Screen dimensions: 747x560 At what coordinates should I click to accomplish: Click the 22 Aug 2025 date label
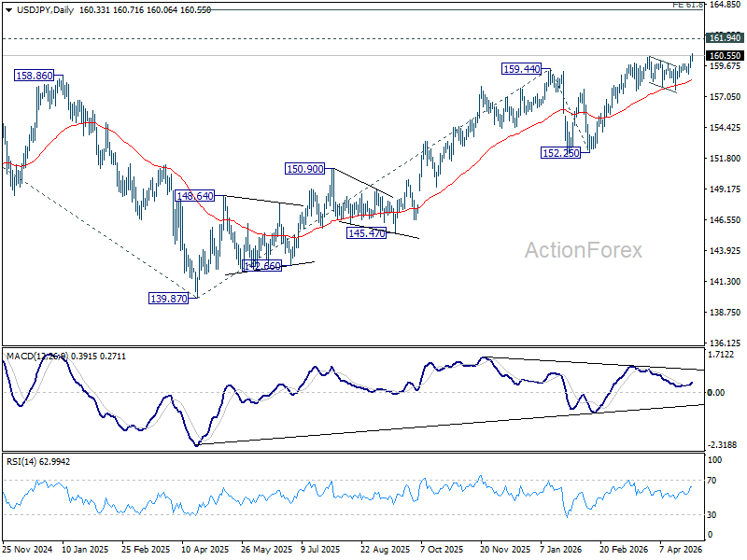click(x=385, y=549)
